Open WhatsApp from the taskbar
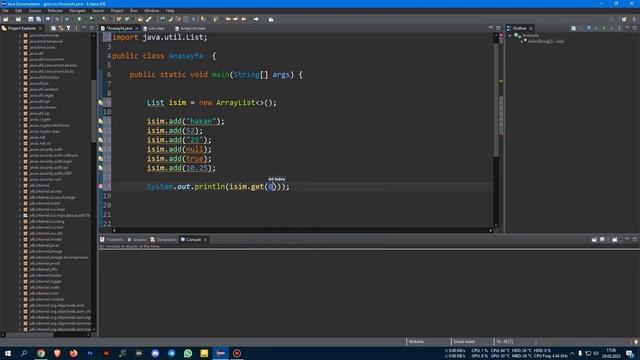640x360 pixels. click(188, 353)
